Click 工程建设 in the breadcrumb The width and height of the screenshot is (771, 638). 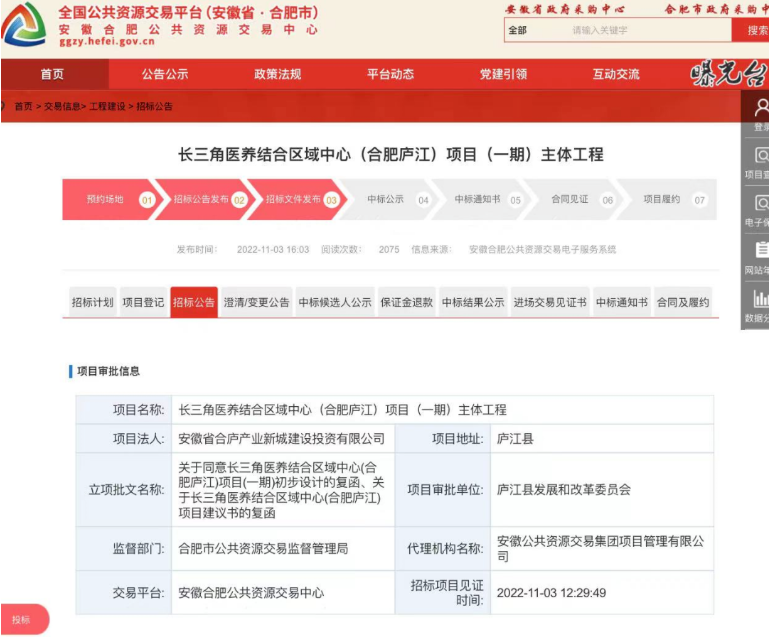(x=109, y=106)
